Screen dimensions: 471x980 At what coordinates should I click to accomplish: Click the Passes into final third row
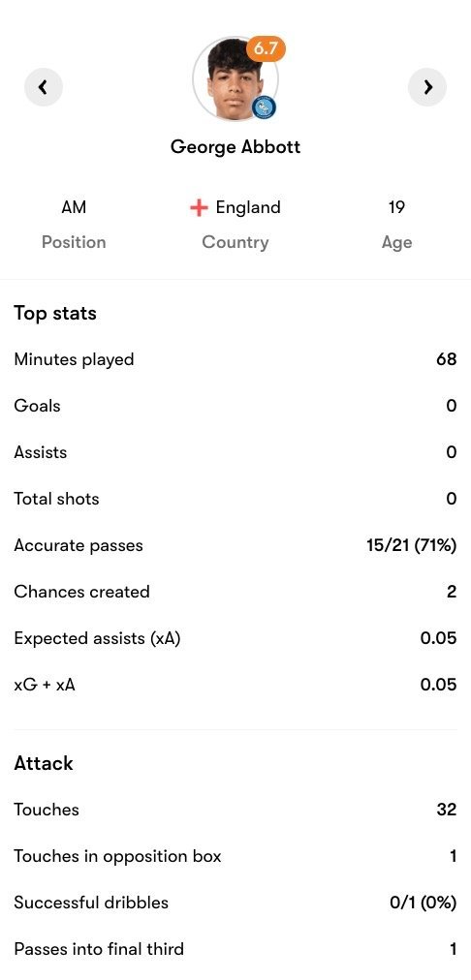pyautogui.click(x=235, y=949)
